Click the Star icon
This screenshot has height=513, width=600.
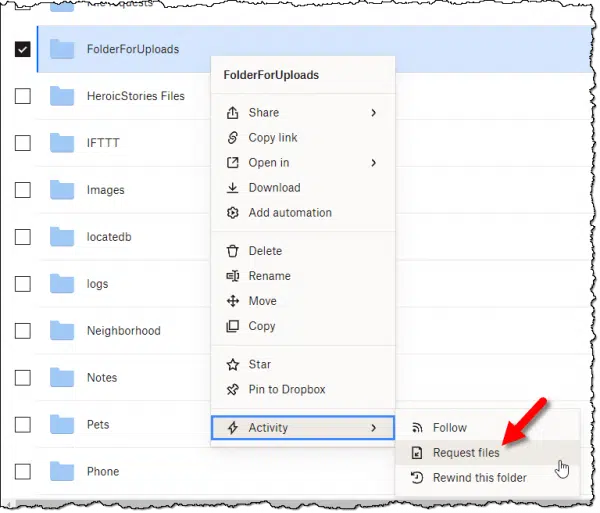click(x=233, y=365)
